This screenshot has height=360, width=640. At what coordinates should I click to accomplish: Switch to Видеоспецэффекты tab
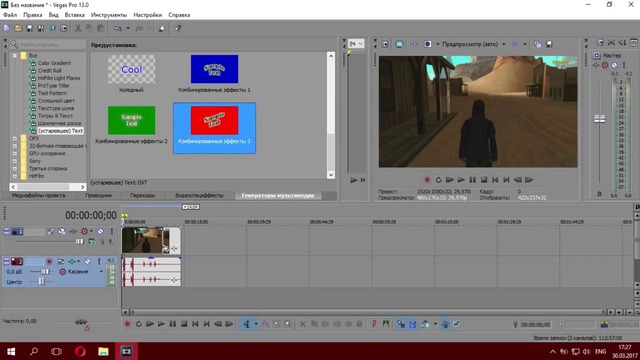(199, 196)
